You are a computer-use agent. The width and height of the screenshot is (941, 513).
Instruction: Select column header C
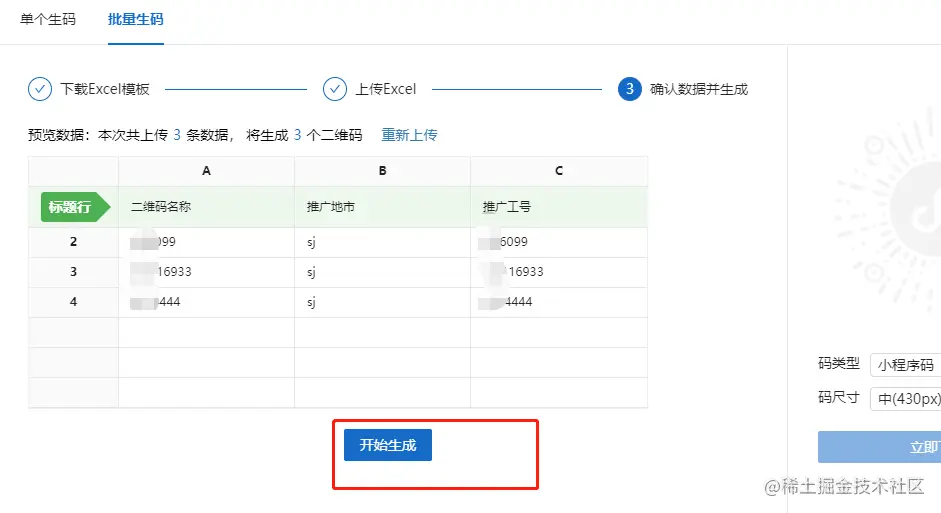pyautogui.click(x=559, y=171)
